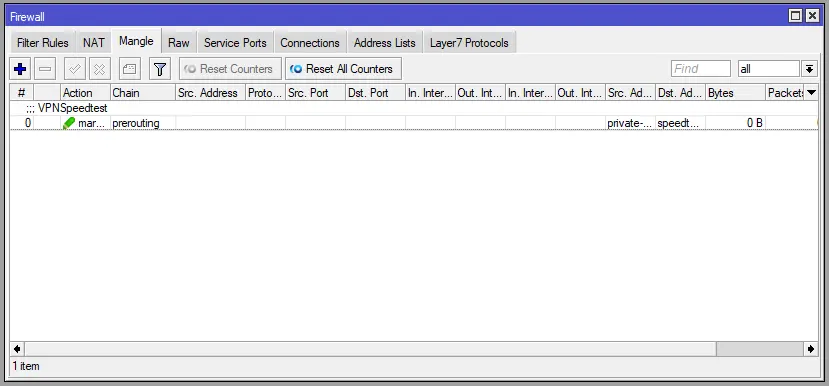Viewport: 829px width, 386px height.
Task: Sort by the Proto... column header
Action: pyautogui.click(x=265, y=93)
